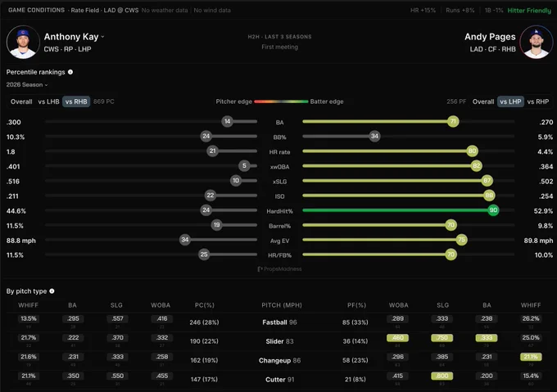Click batter Cutter SLG value .800
557x392 pixels.
[442, 376]
